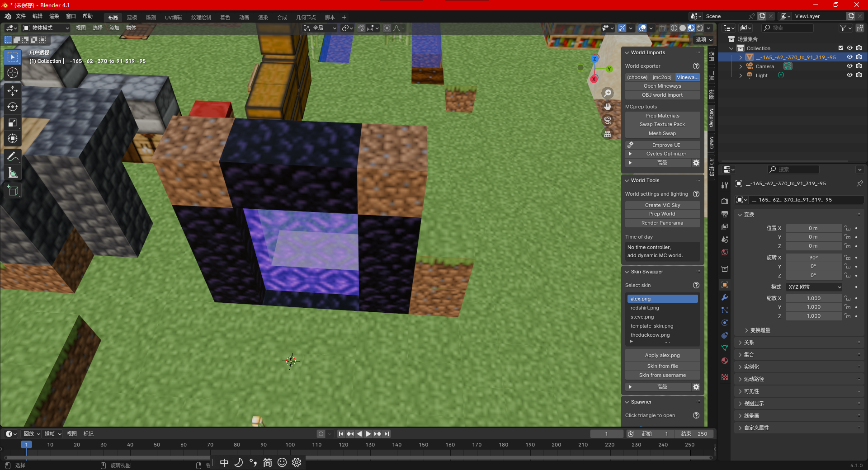Open the Material properties tab
The width and height of the screenshot is (868, 470).
(725, 361)
